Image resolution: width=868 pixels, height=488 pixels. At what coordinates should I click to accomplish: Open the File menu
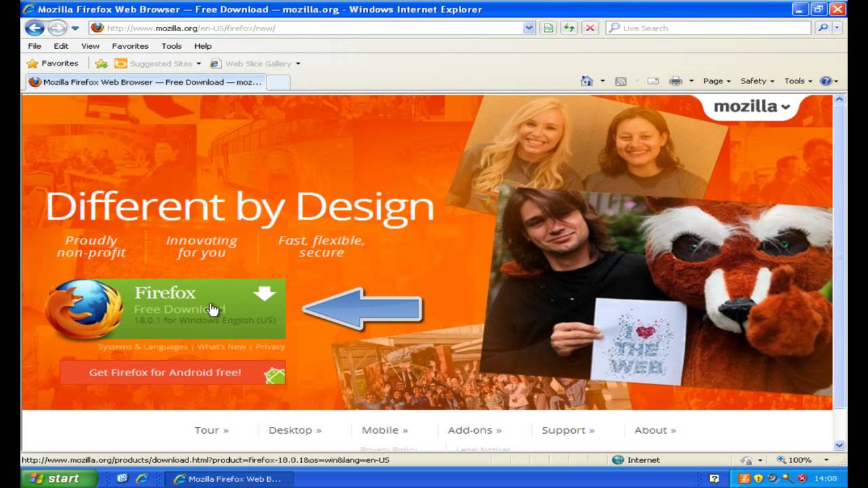[x=35, y=45]
